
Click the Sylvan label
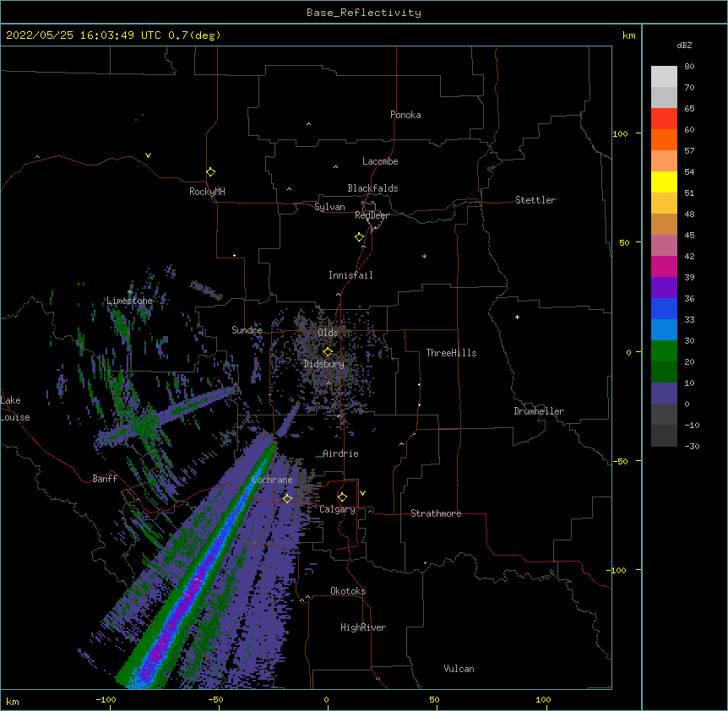pos(329,207)
